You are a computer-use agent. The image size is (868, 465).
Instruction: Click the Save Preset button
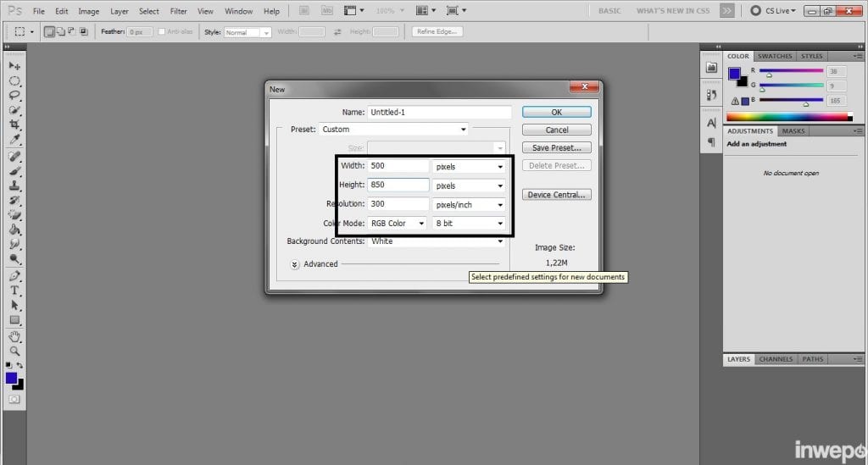(x=556, y=148)
